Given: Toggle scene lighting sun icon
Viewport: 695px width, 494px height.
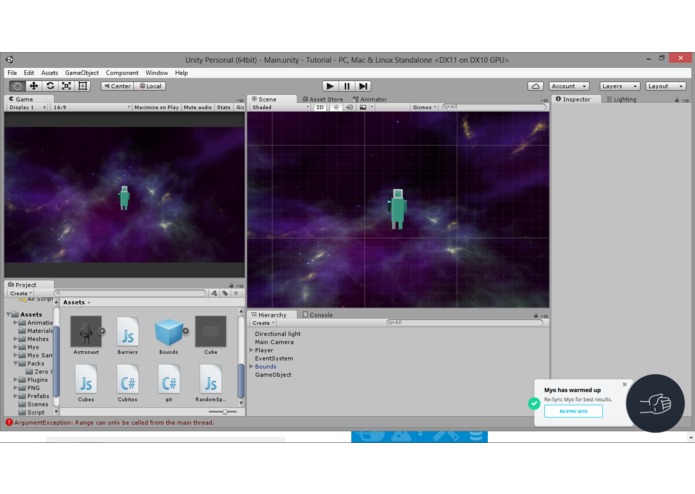Looking at the screenshot, I should [336, 107].
